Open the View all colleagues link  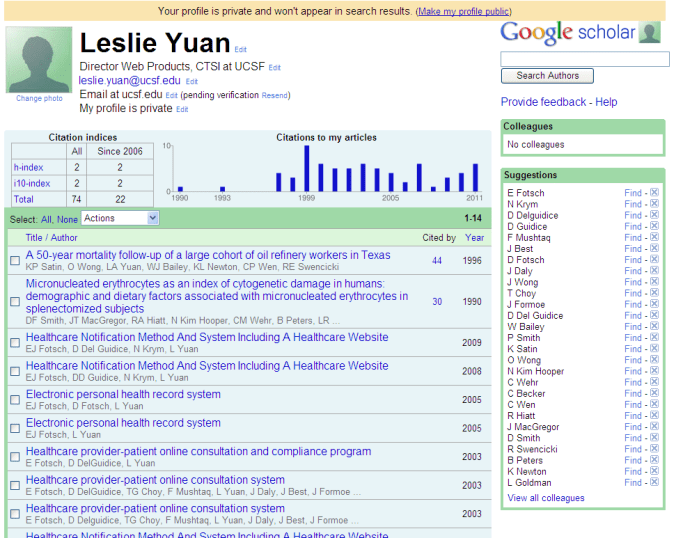click(x=546, y=498)
